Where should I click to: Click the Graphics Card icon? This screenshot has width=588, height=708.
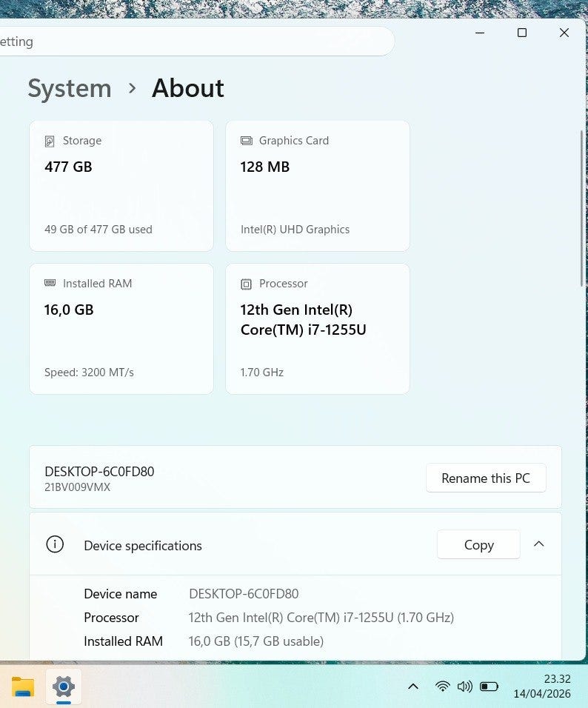pyautogui.click(x=247, y=141)
